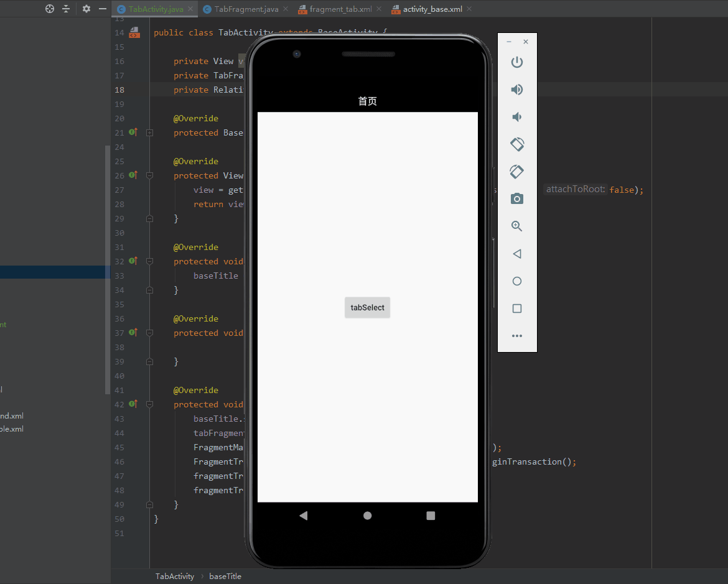Screen dimensions: 728x584
Task: Close the fragment_tab.xml tab
Action: tap(379, 9)
